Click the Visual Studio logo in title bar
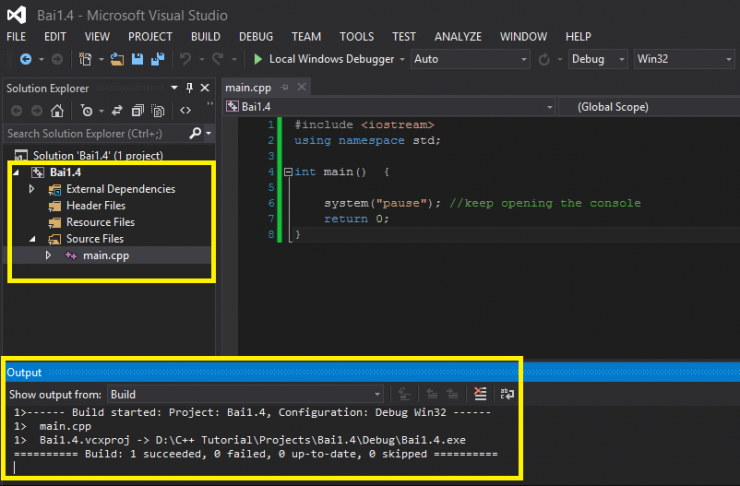Screen dimensions: 740x486 tap(17, 15)
